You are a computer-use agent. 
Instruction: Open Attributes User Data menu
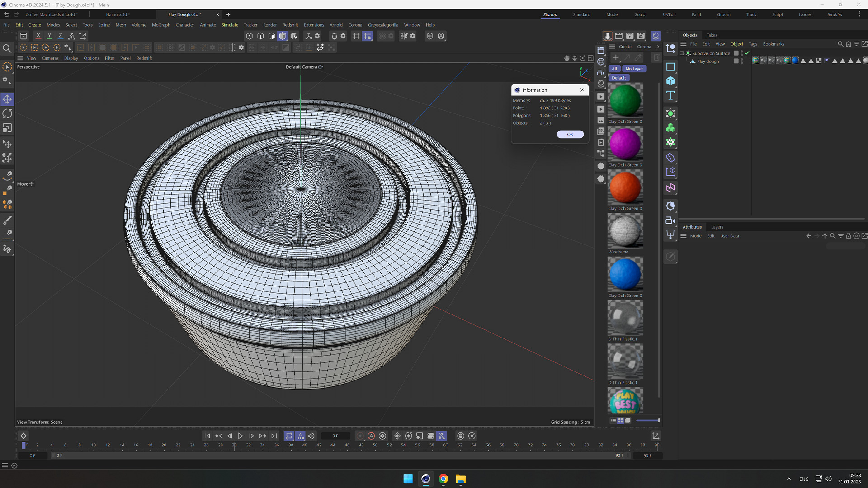(x=730, y=236)
